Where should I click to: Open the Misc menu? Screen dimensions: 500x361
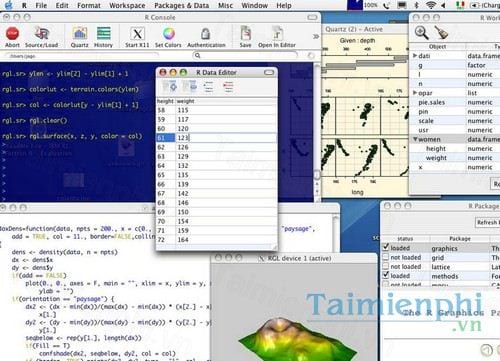pos(225,5)
